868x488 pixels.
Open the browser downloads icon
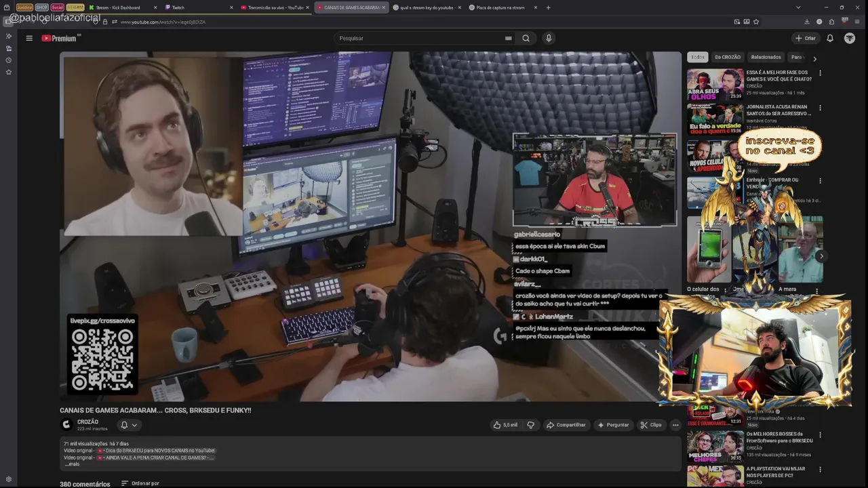click(807, 22)
